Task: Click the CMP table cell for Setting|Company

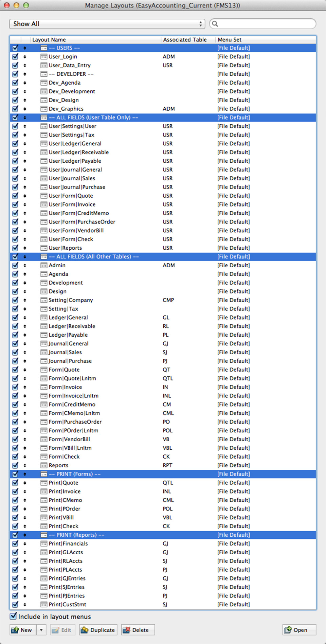Action: point(168,300)
